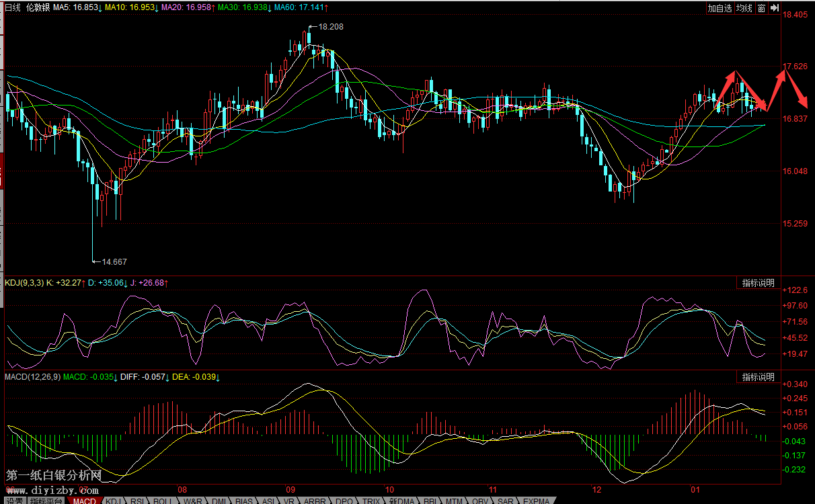Open 指标说明 for the KDJ panel
815x504 pixels.
pos(758,283)
